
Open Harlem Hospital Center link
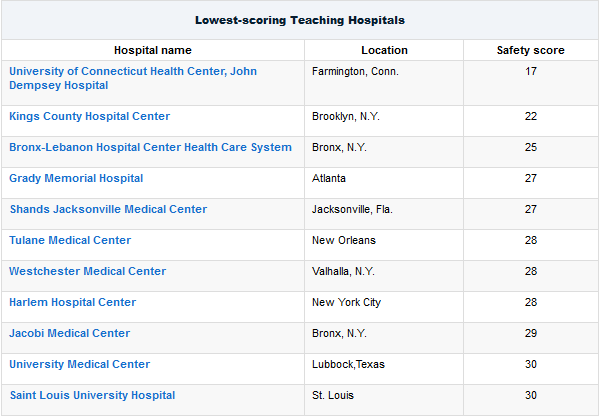point(73,302)
